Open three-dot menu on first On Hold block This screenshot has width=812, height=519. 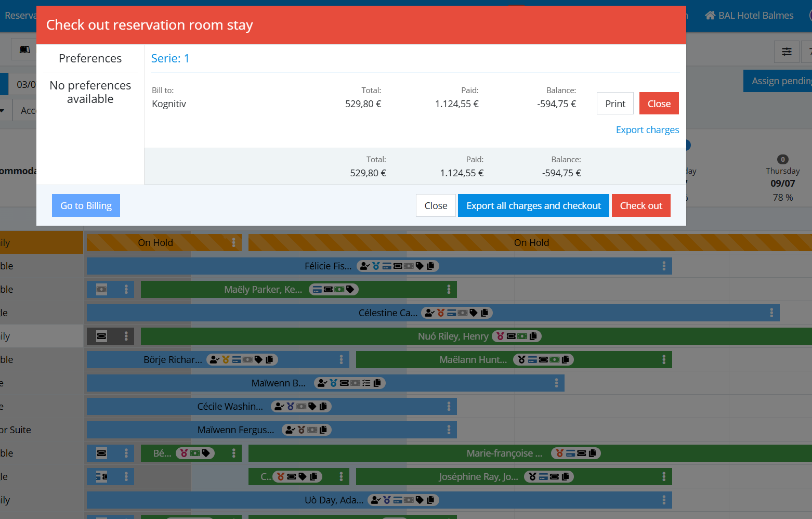coord(233,242)
